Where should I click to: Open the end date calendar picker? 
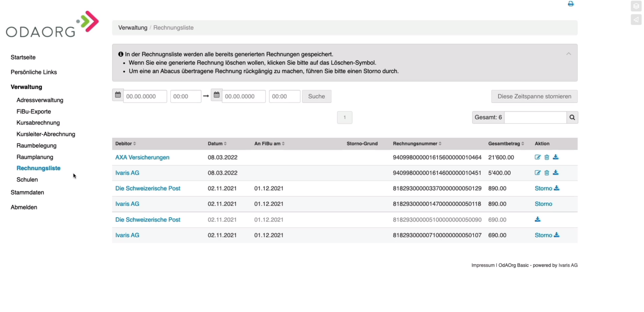pyautogui.click(x=216, y=94)
